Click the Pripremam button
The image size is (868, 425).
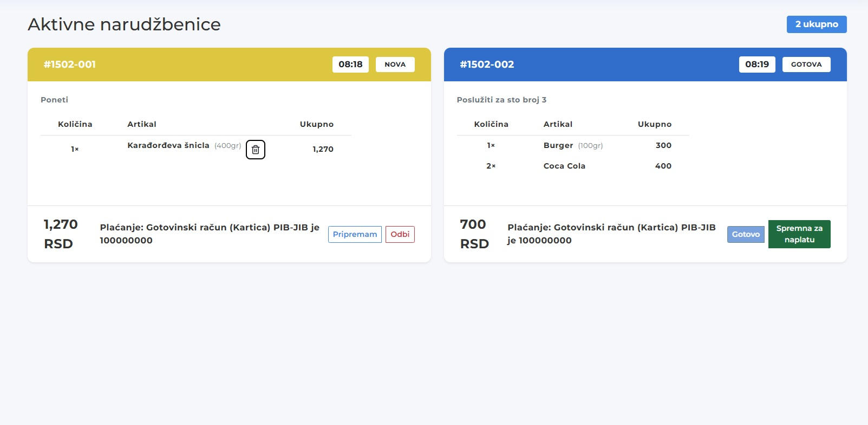pos(355,234)
